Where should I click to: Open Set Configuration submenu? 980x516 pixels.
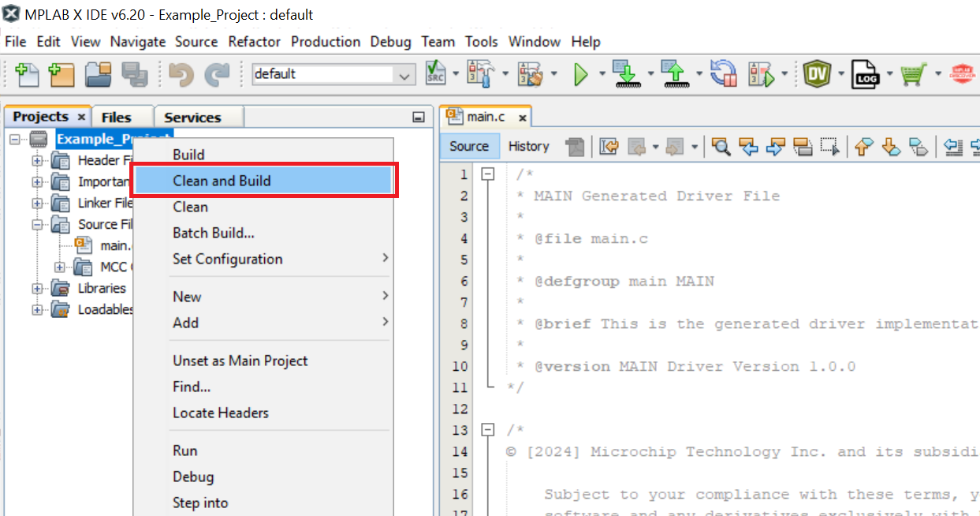click(x=263, y=259)
